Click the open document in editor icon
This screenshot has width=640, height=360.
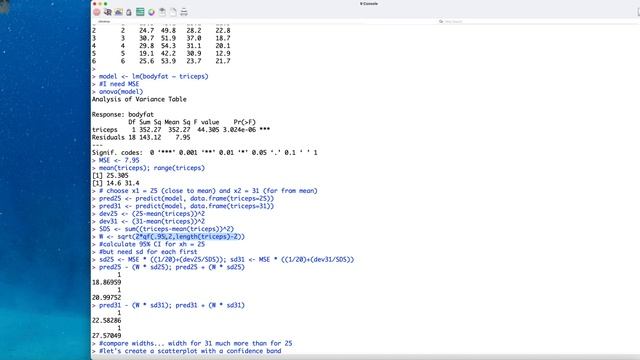pos(162,12)
